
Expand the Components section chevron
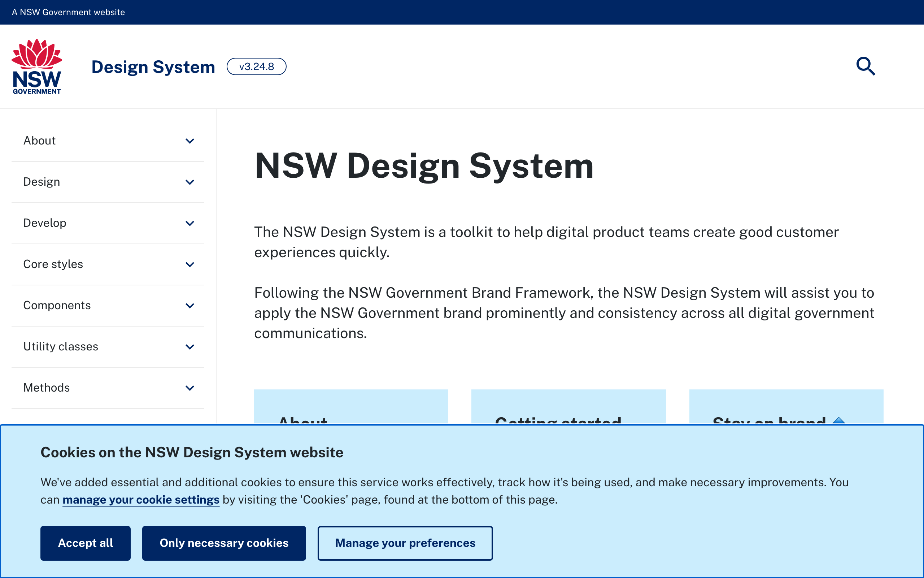190,306
